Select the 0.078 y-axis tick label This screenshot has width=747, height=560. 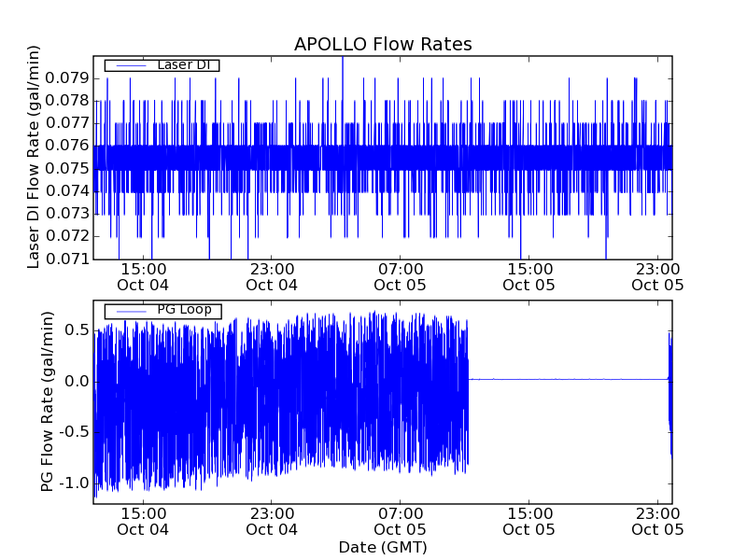click(67, 101)
